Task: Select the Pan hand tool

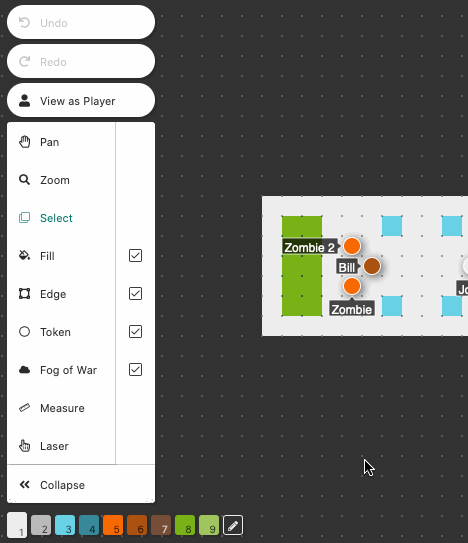Action: 61,142
